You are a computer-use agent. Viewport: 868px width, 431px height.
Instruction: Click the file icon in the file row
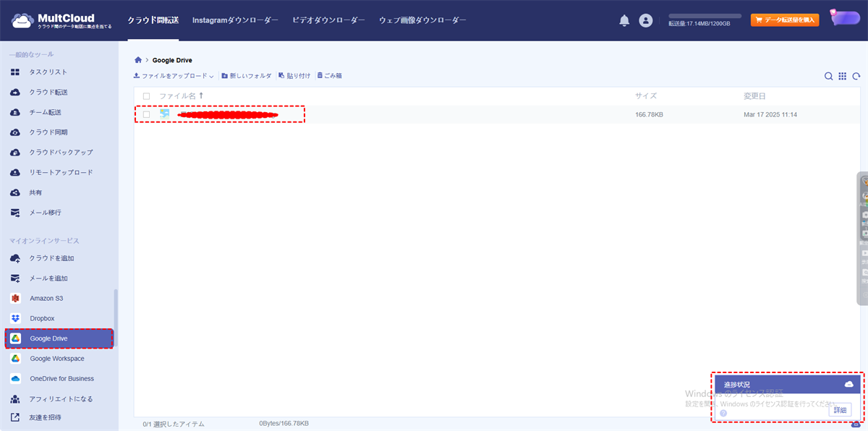[165, 114]
